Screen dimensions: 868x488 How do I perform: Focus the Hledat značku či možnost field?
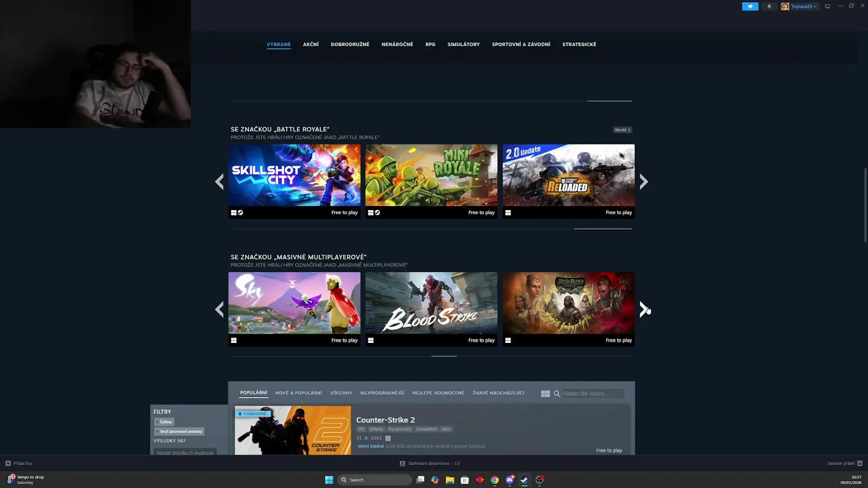click(x=184, y=452)
